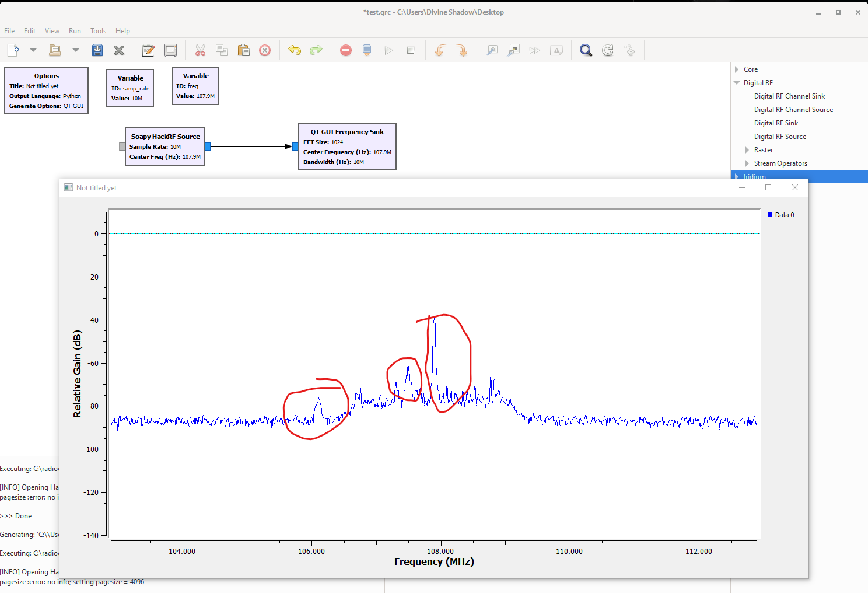Close the current flow graph tab icon

pos(119,50)
